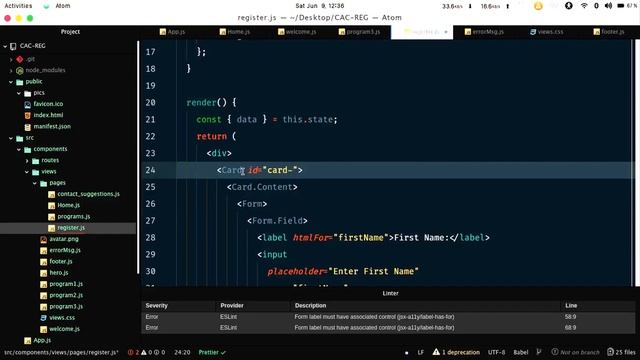Click the git folder diamond icon
This screenshot has width=640, height=360.
[20, 60]
